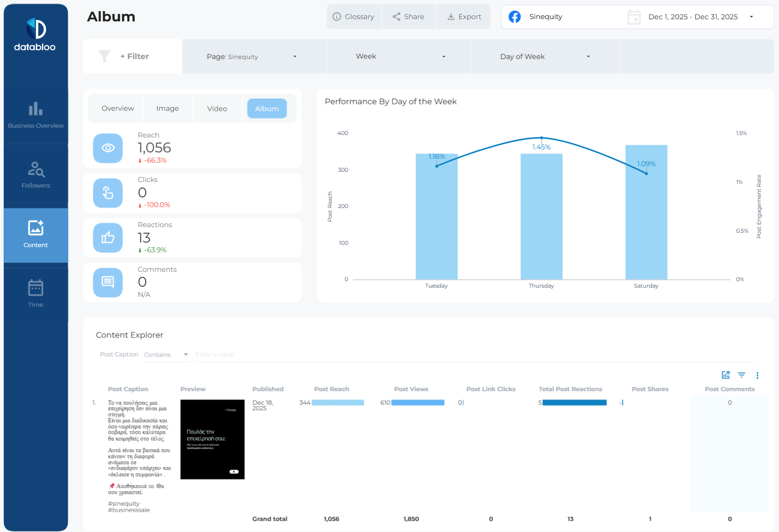Click the Share button

[408, 17]
